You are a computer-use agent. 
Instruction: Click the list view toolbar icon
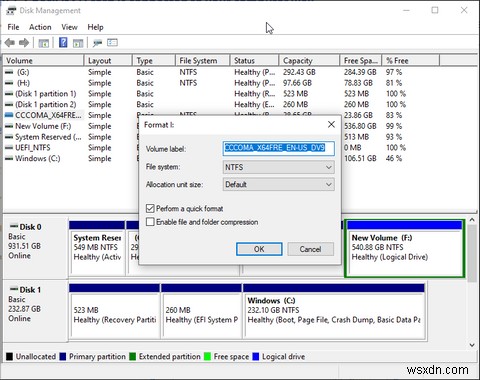point(112,42)
